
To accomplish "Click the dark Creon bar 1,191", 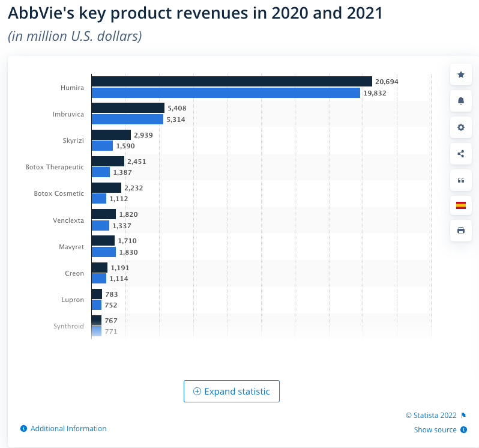I will pyautogui.click(x=100, y=267).
